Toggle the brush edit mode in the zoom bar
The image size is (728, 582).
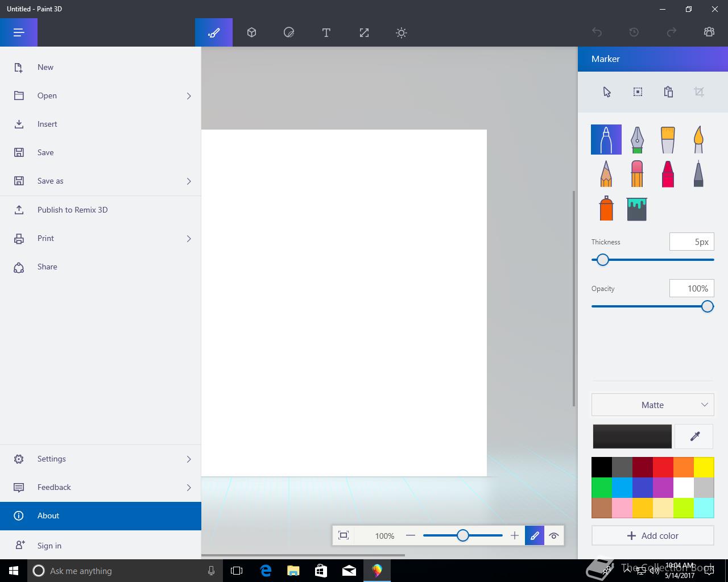pyautogui.click(x=535, y=535)
